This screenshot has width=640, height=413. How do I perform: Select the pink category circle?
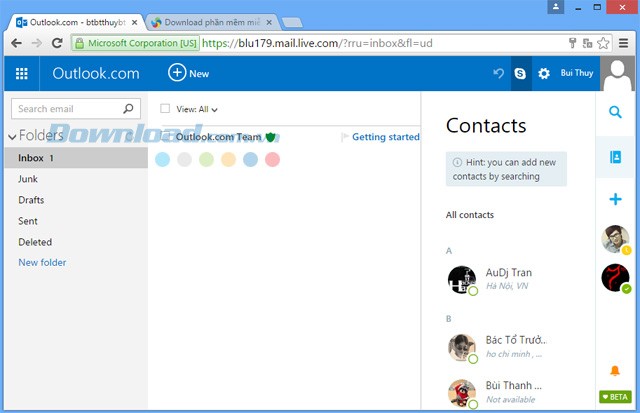pyautogui.click(x=272, y=159)
